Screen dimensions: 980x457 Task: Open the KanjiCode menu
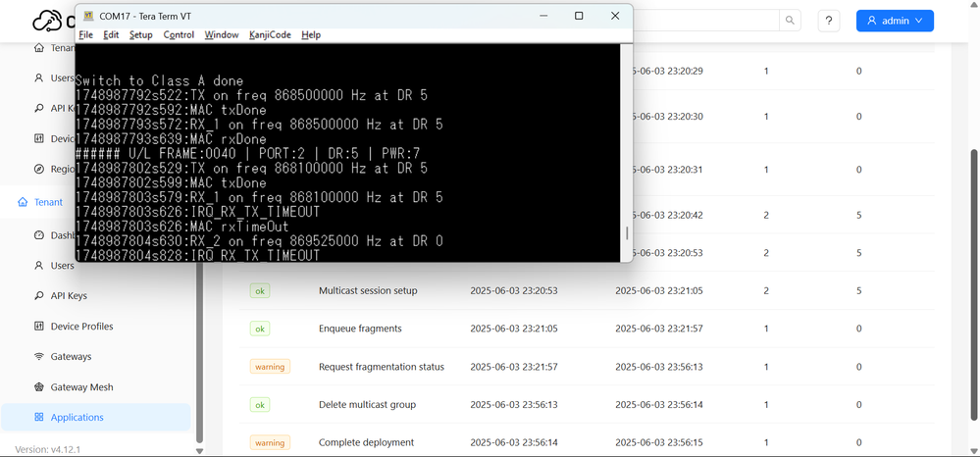point(270,35)
